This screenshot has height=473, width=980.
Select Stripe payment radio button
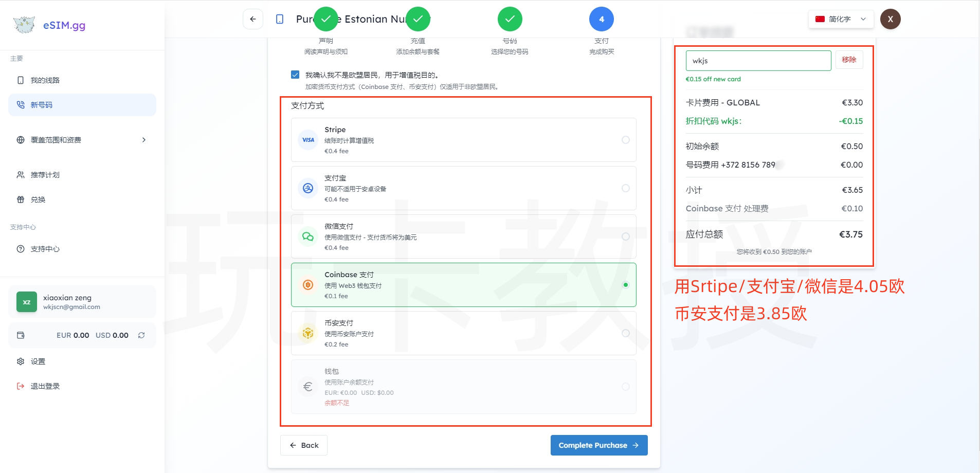pyautogui.click(x=626, y=140)
